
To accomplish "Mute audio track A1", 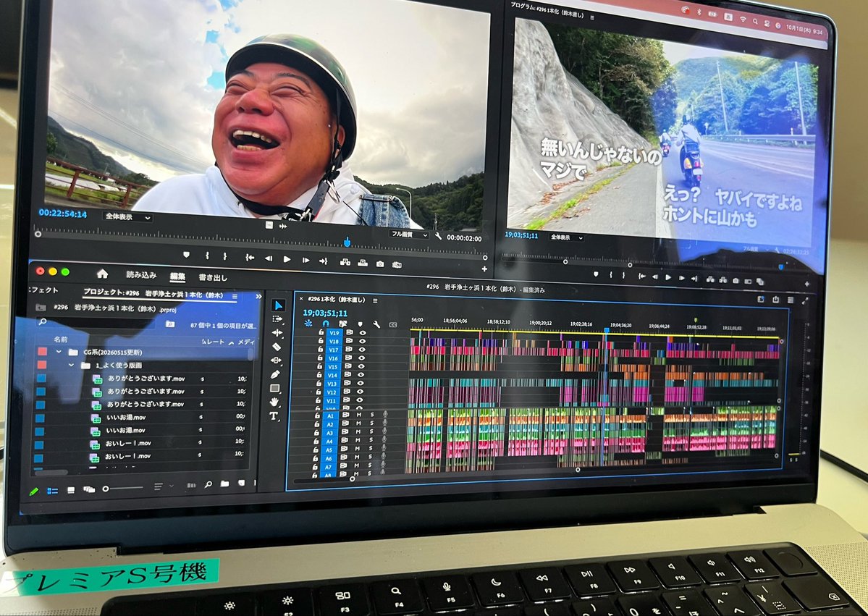I will coord(359,415).
